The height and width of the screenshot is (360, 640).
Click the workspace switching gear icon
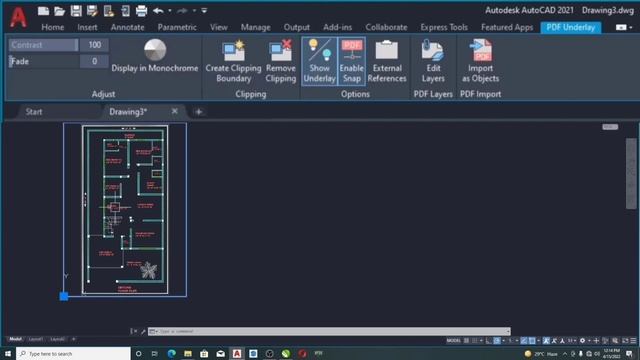[582, 340]
